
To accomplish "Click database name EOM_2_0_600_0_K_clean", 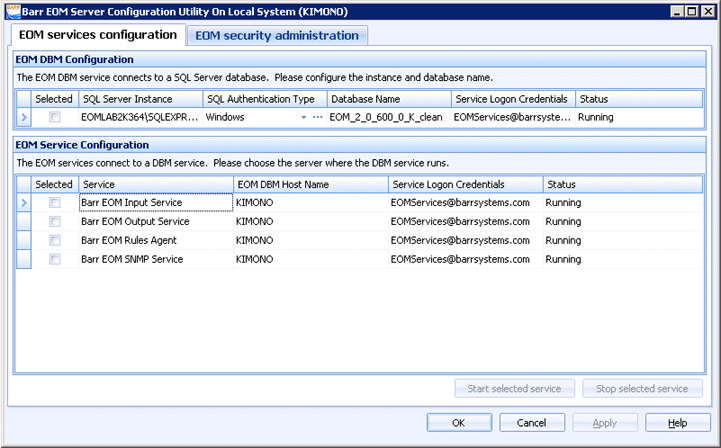I will point(389,117).
